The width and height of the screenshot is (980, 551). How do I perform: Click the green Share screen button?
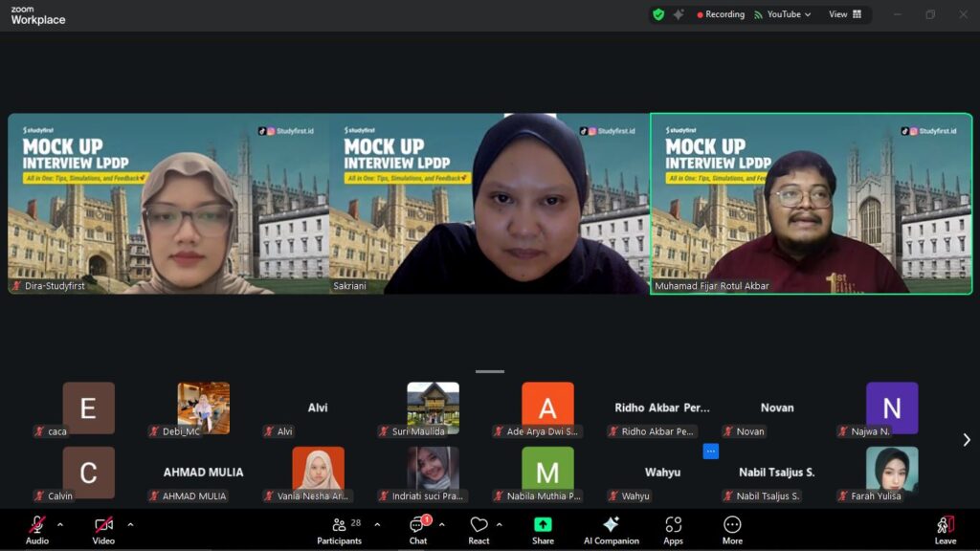tap(543, 529)
